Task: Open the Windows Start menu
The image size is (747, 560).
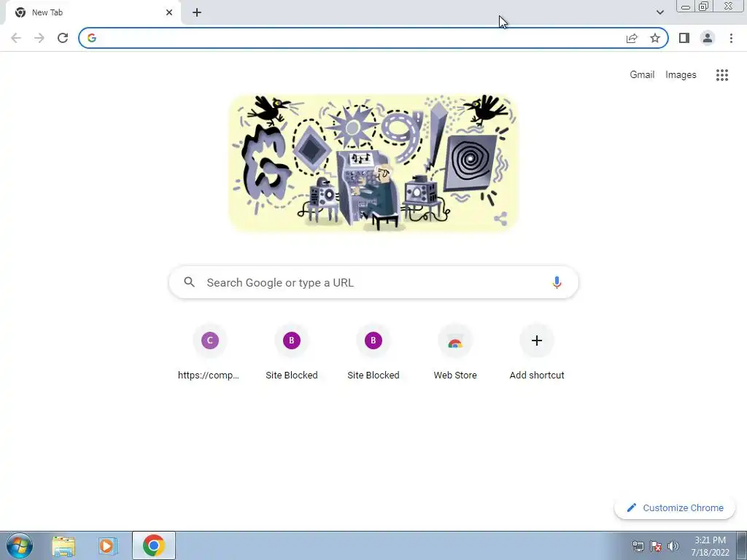Action: [20, 545]
